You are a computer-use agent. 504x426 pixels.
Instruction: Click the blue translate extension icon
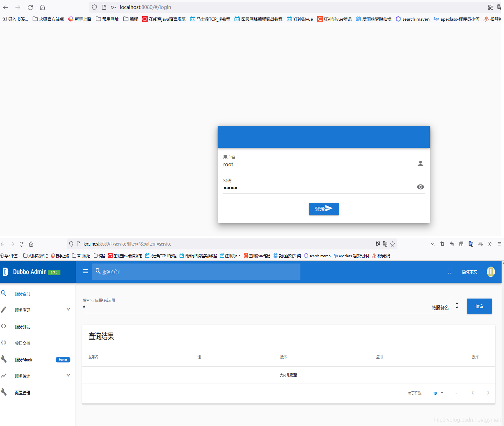pyautogui.click(x=471, y=244)
